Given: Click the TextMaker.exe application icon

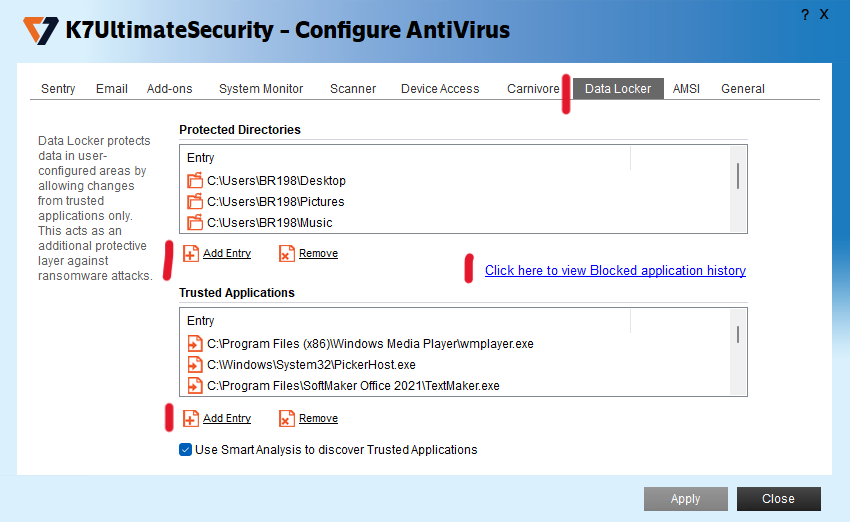Looking at the screenshot, I should point(195,386).
